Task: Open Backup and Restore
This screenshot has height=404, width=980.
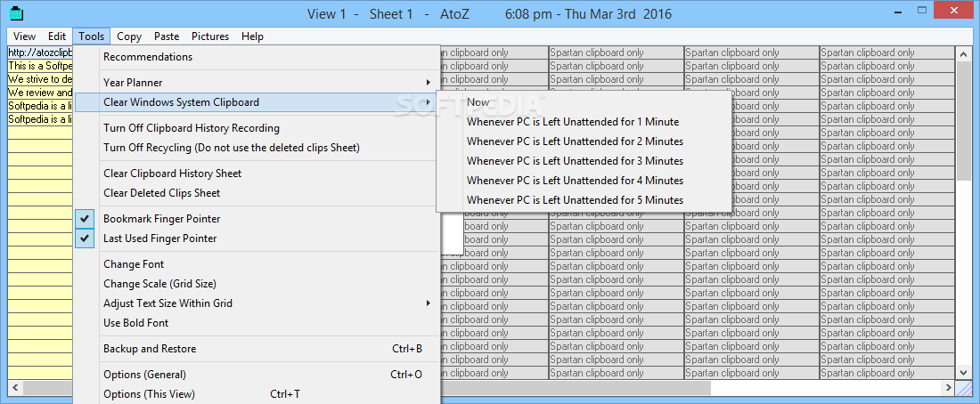Action: click(x=257, y=349)
